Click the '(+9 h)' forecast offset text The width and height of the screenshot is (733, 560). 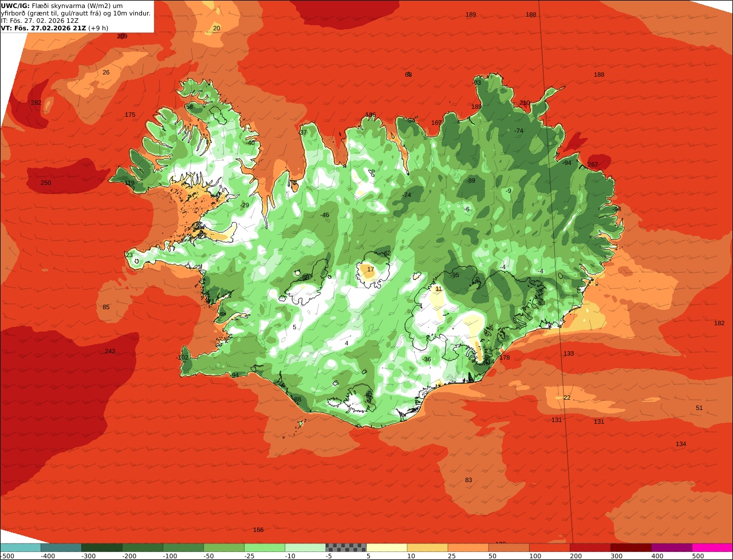(x=98, y=28)
